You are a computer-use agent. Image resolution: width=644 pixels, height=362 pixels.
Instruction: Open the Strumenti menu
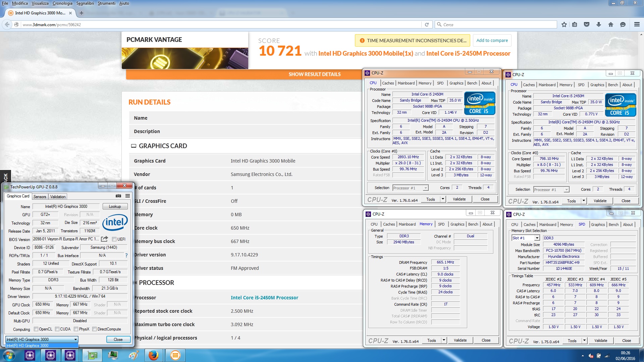click(107, 3)
